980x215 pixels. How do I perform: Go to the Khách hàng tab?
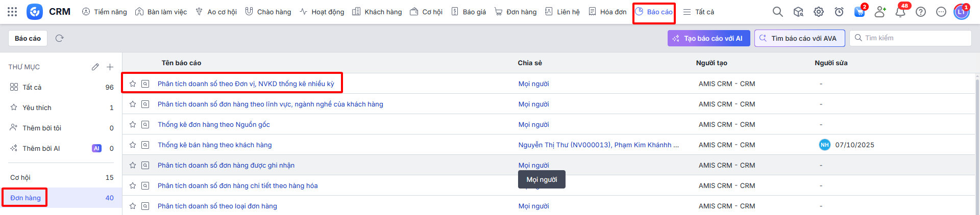[x=377, y=12]
